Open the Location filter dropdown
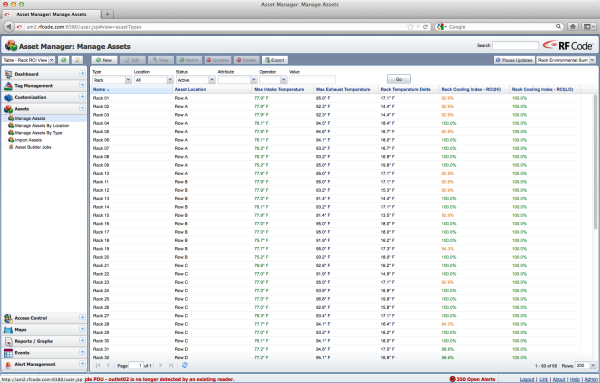This screenshot has width=600, height=383. click(x=170, y=80)
